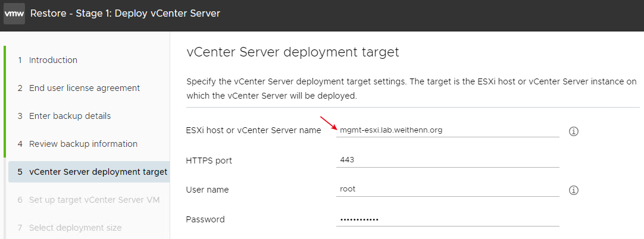Screen dimensions: 644x239
Task: Click the 'HTTPS port' label text
Action: (209, 161)
